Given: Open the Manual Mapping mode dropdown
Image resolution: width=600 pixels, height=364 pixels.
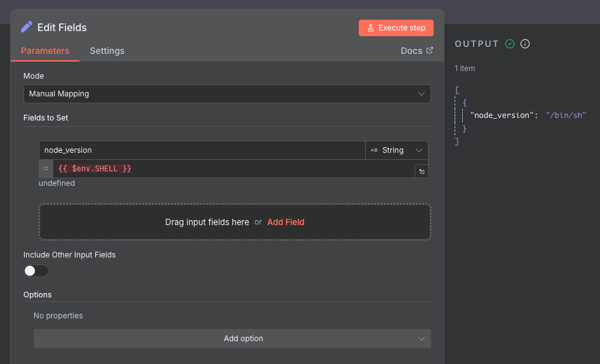Looking at the screenshot, I should pos(227,94).
